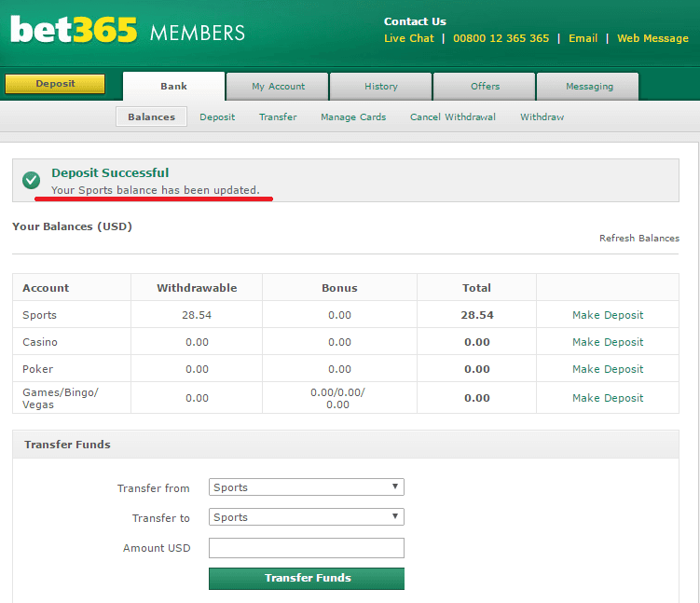Open the Transfer to dropdown

pos(307,517)
